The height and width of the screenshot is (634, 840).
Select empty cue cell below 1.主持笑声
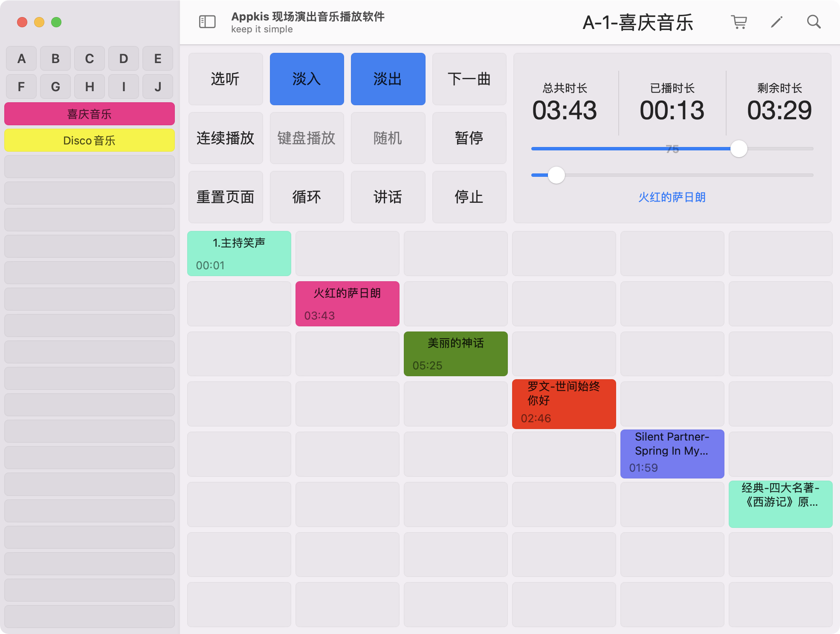coord(239,304)
